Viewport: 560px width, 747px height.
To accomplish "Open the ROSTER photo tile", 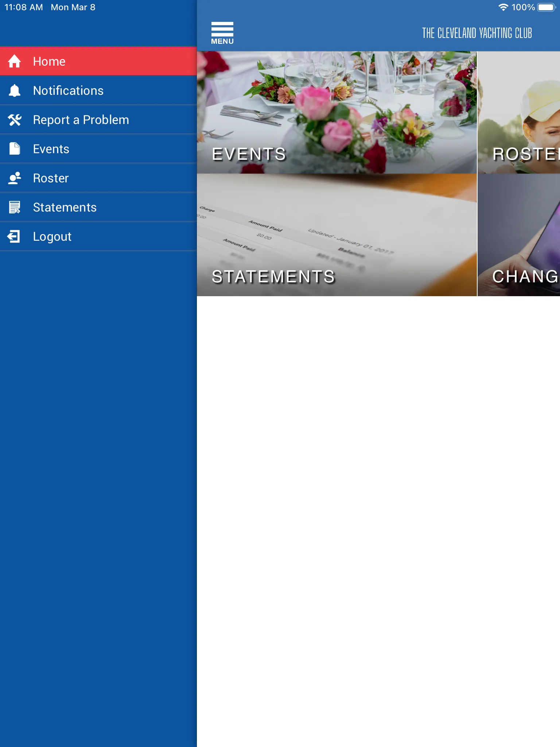I will click(519, 112).
